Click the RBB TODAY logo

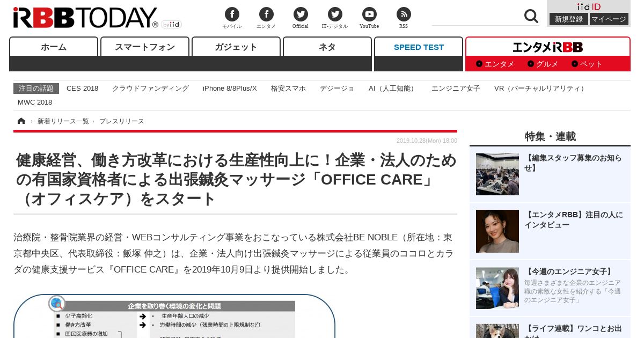[x=85, y=18]
